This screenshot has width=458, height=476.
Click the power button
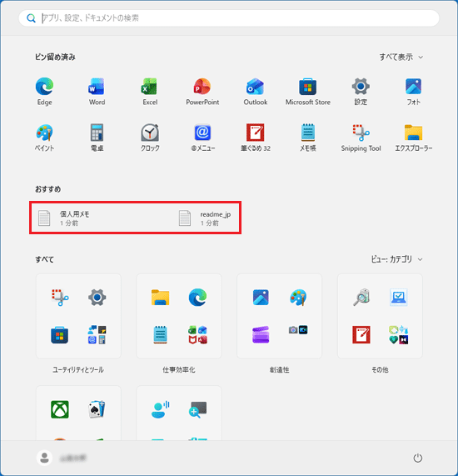(418, 458)
